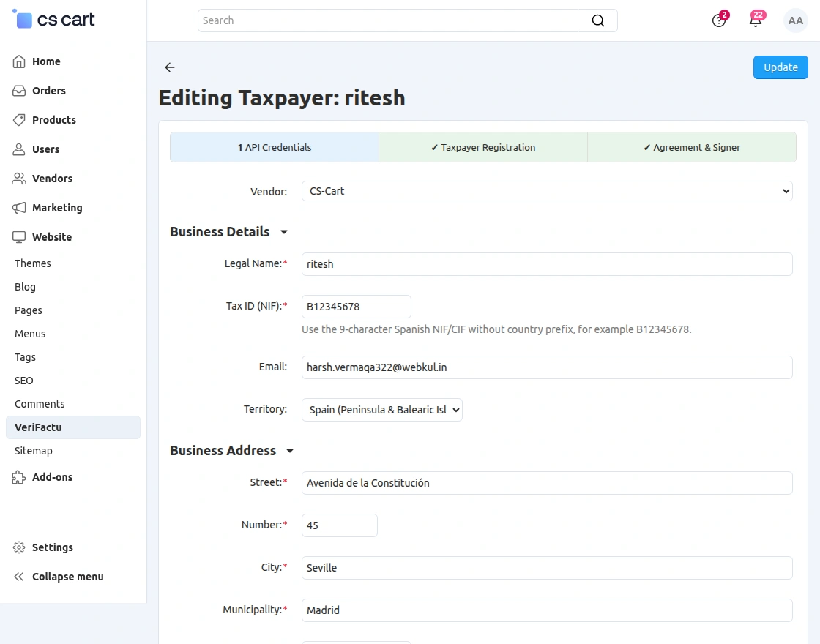Screen dimensions: 820x644
Task: Switch to the API Credentials step tab
Action: pos(275,147)
